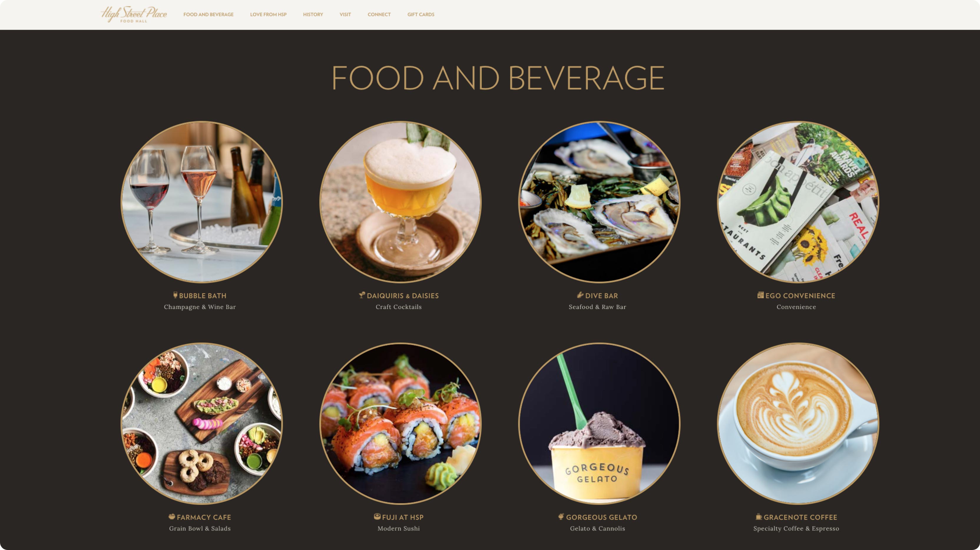
Task: Click the wine glass icon beside Bubble Bath
Action: (176, 295)
